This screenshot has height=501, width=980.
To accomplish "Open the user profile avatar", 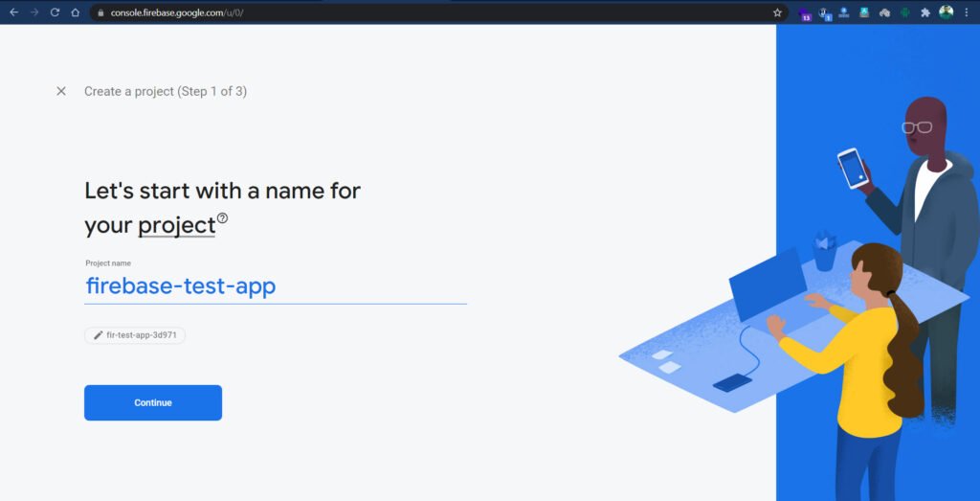I will tap(947, 12).
